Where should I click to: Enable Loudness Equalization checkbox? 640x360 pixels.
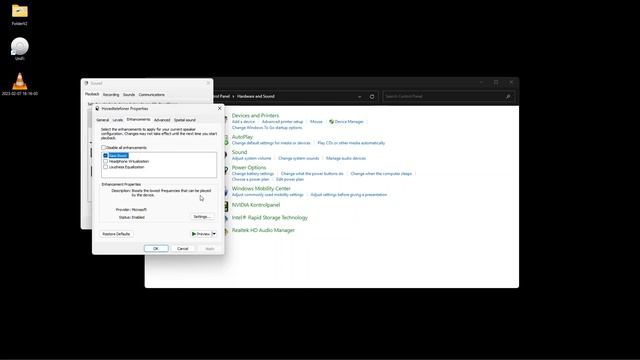pos(105,167)
